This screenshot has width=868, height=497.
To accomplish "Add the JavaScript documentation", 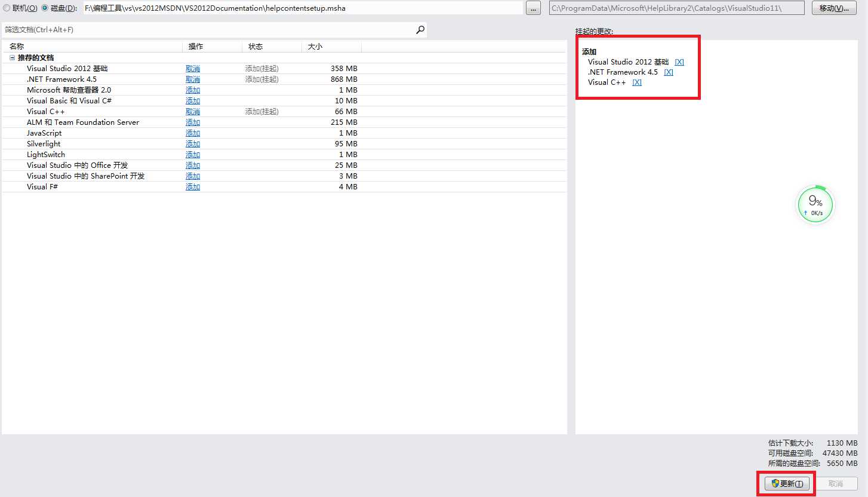I will (193, 133).
